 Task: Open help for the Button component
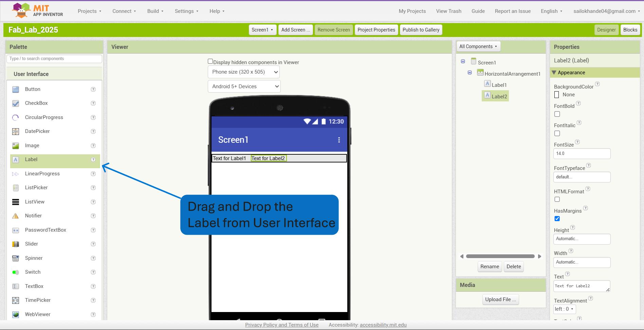coord(93,89)
